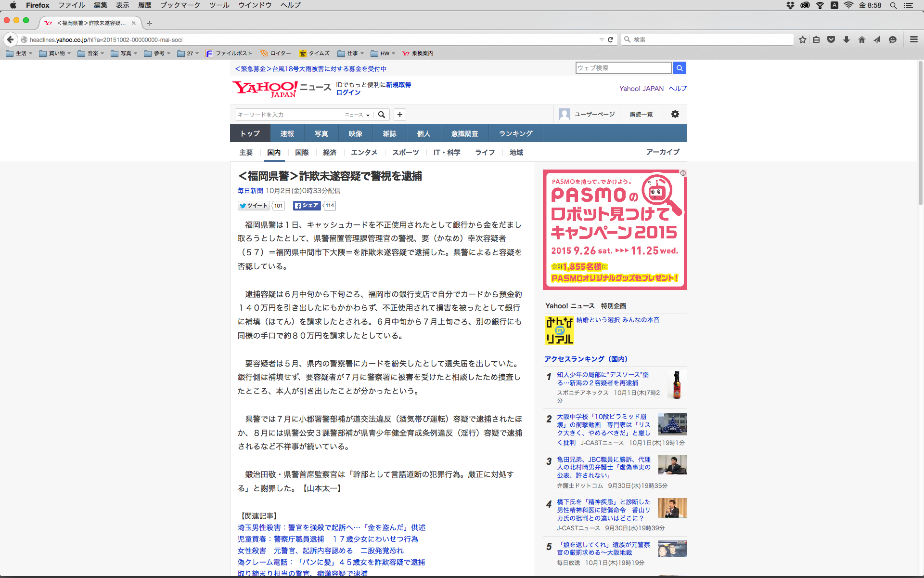Open the ブックマーク menu in the menu bar
Viewport: 924px width, 578px height.
180,5
